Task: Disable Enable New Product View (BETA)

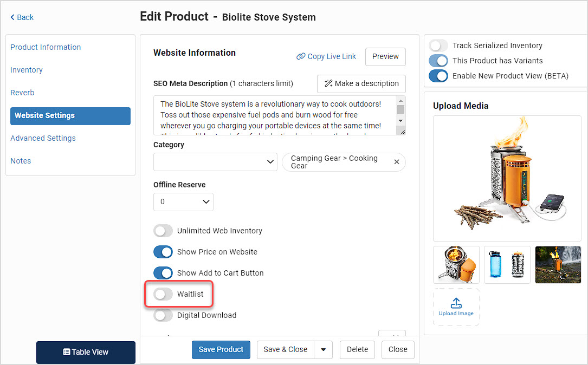Action: click(438, 76)
